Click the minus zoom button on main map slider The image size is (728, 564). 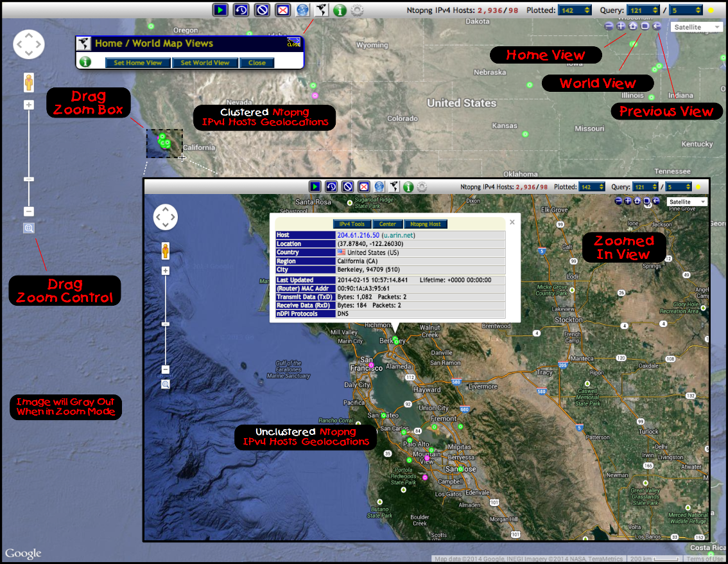pyautogui.click(x=29, y=211)
